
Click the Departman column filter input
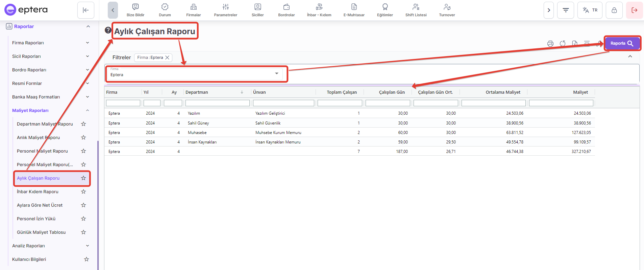[x=217, y=103]
